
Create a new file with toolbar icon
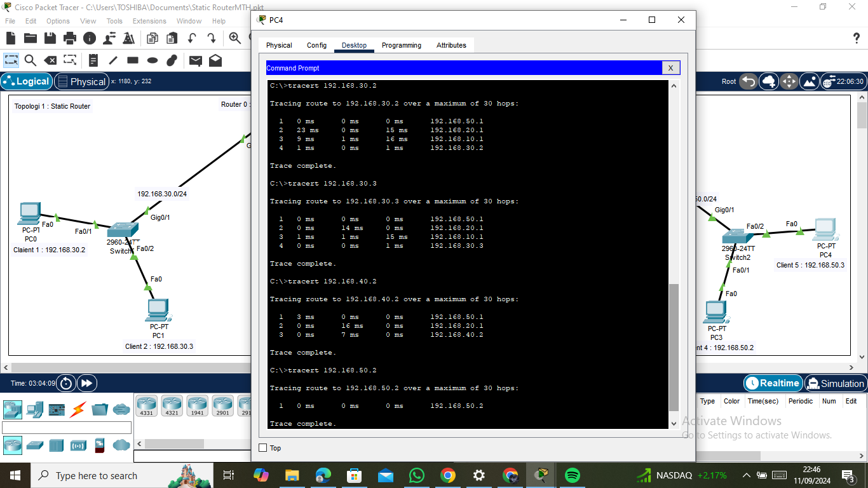pos(11,38)
